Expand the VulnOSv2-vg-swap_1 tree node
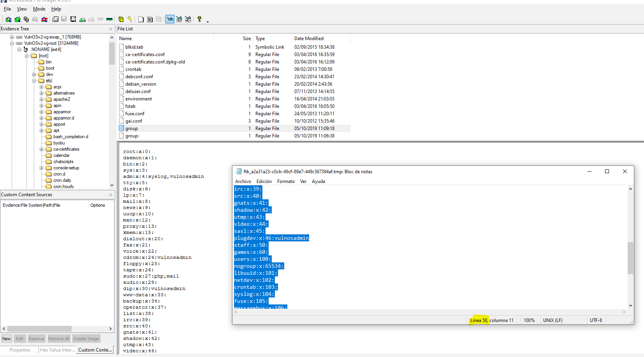 click(x=12, y=37)
